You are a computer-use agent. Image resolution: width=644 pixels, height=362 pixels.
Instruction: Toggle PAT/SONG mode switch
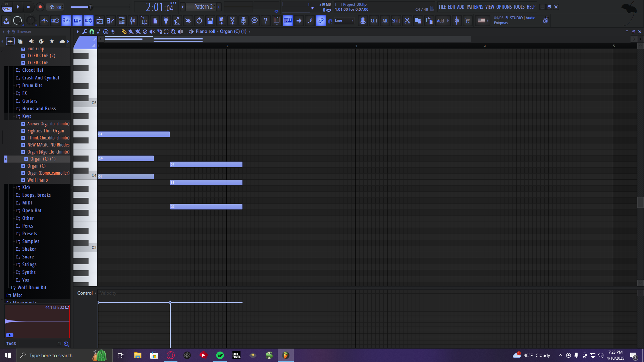[x=7, y=7]
